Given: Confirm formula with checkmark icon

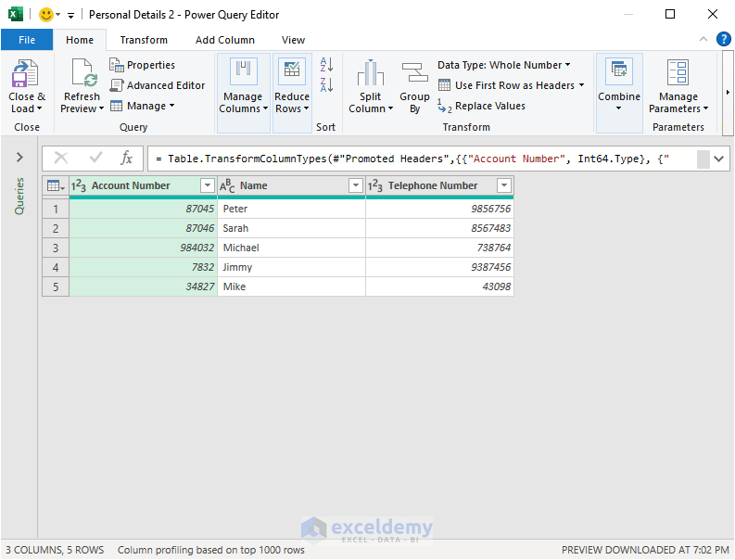Looking at the screenshot, I should coord(95,158).
